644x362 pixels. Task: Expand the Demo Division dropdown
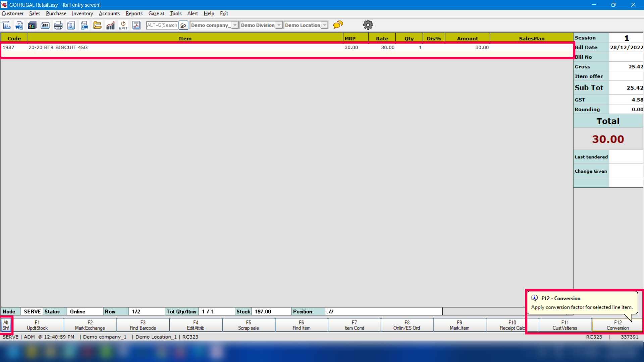[x=279, y=25]
